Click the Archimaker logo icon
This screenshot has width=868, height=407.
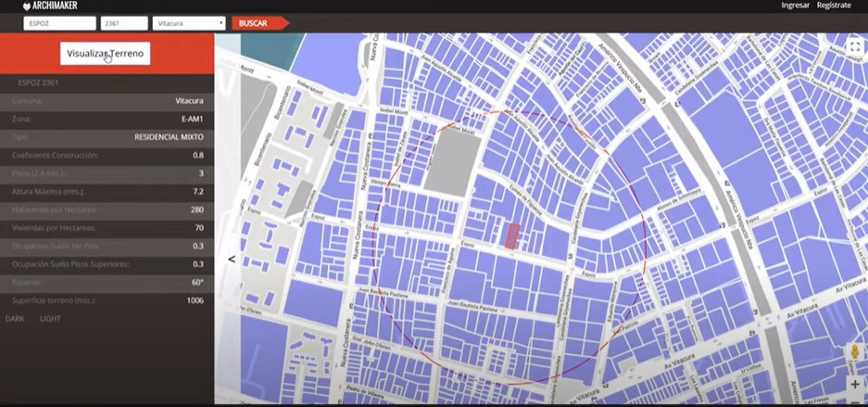27,6
